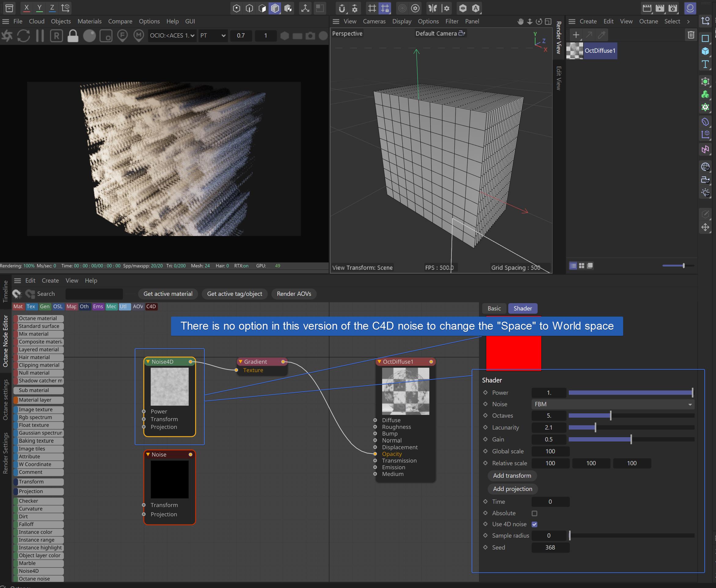Click the clay render sphere icon

click(x=89, y=35)
